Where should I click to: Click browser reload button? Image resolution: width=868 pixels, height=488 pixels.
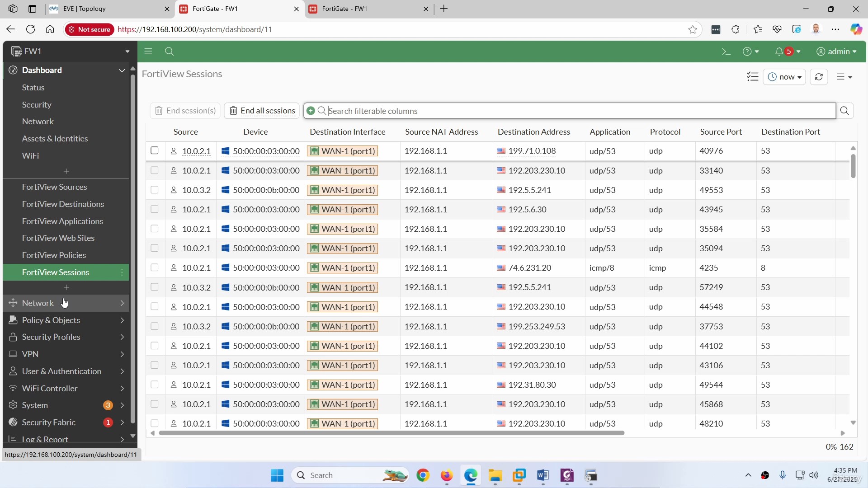pyautogui.click(x=30, y=29)
